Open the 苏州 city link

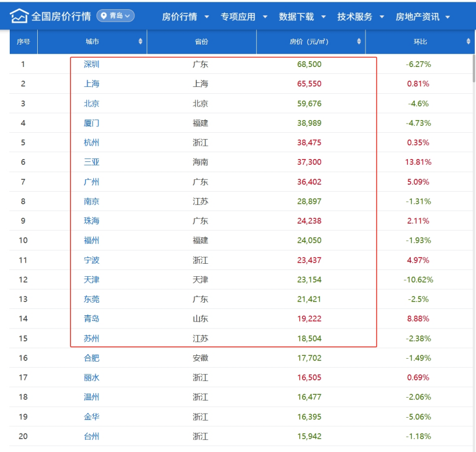(x=92, y=339)
